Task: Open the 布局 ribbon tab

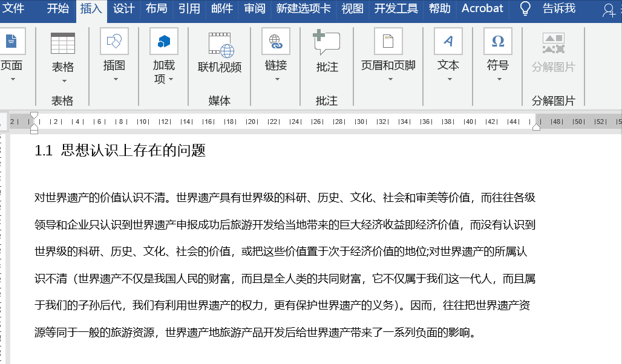Action: click(156, 8)
